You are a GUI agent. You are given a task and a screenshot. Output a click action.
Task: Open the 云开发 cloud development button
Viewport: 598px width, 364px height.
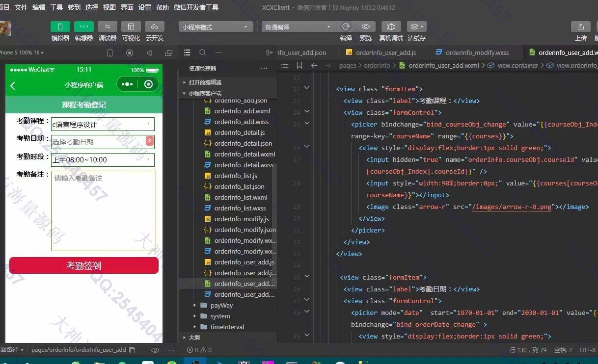pyautogui.click(x=155, y=26)
